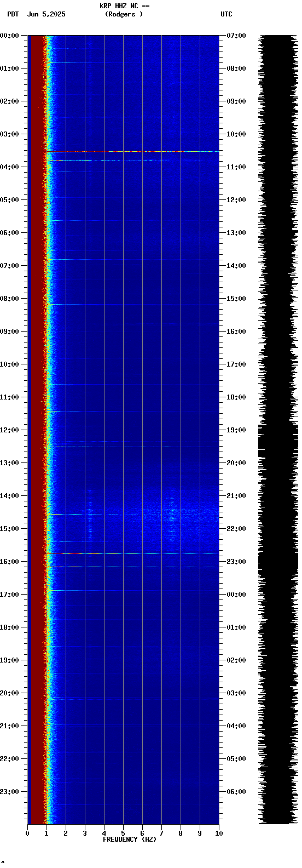Screen dimensions: 302x868
Task: Click the 23:00 UTC time label
Action: [236, 562]
